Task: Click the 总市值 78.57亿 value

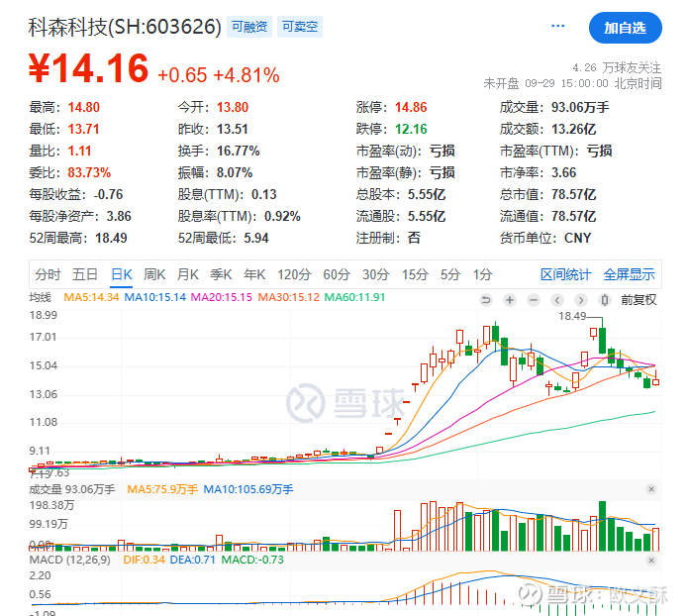Action: point(573,194)
